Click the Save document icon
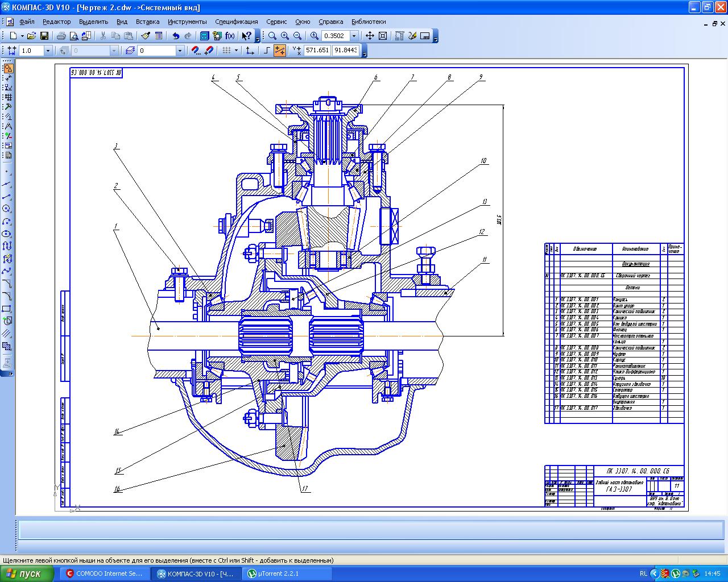Screen dimensions: 728x582 tap(44, 36)
